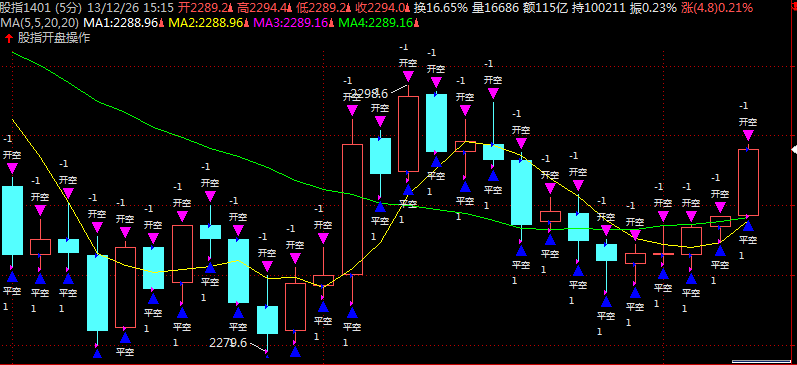Screen dimensions: 797x365
Task: Select the timestamp 13/12/26 15:15
Action: tap(131, 8)
